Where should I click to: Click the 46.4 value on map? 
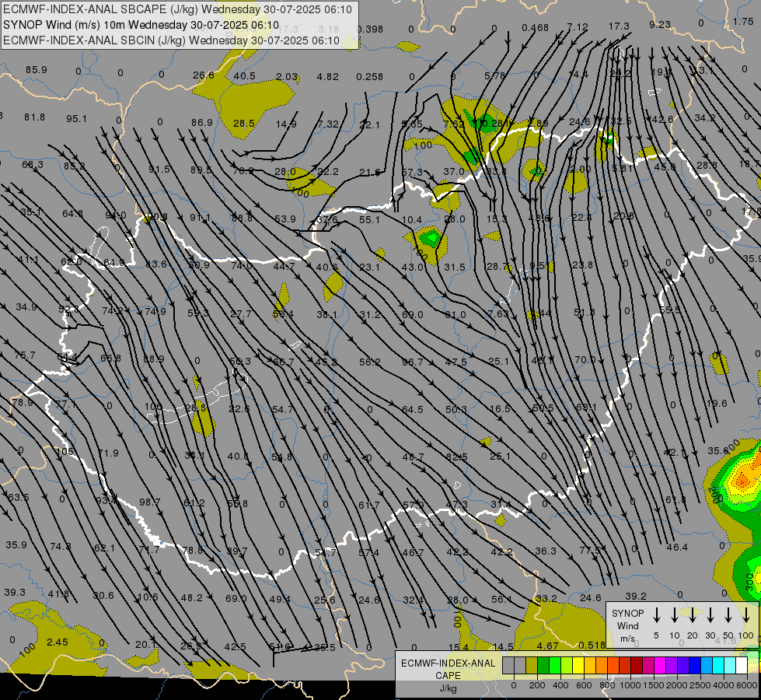pos(677,548)
